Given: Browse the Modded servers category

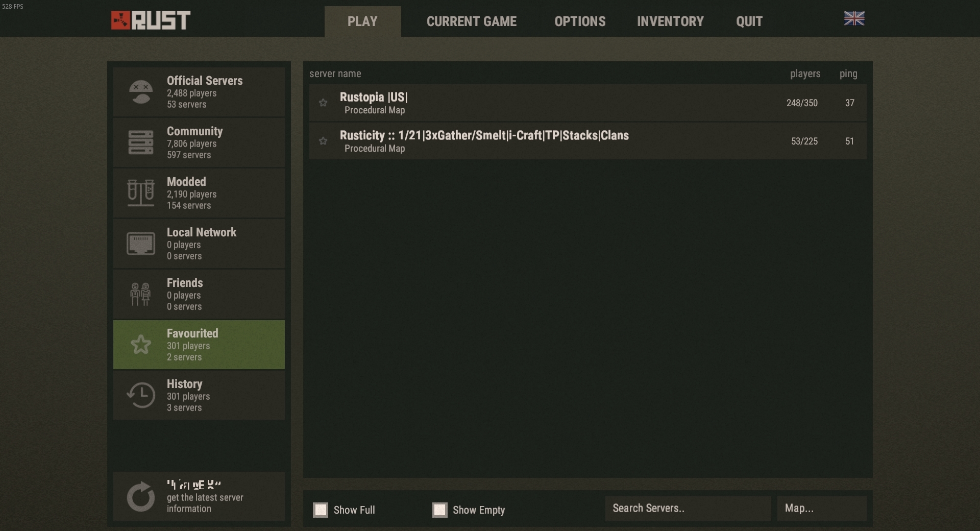Looking at the screenshot, I should [x=199, y=193].
